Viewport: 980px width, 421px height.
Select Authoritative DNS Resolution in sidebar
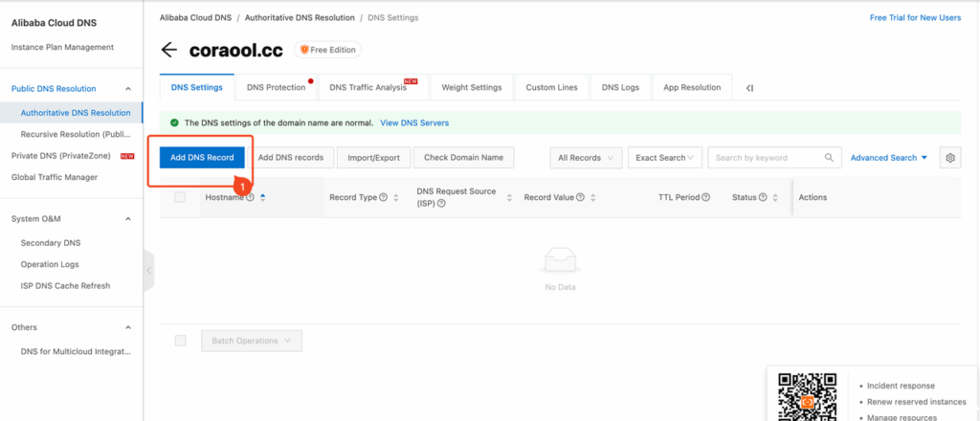tap(76, 113)
